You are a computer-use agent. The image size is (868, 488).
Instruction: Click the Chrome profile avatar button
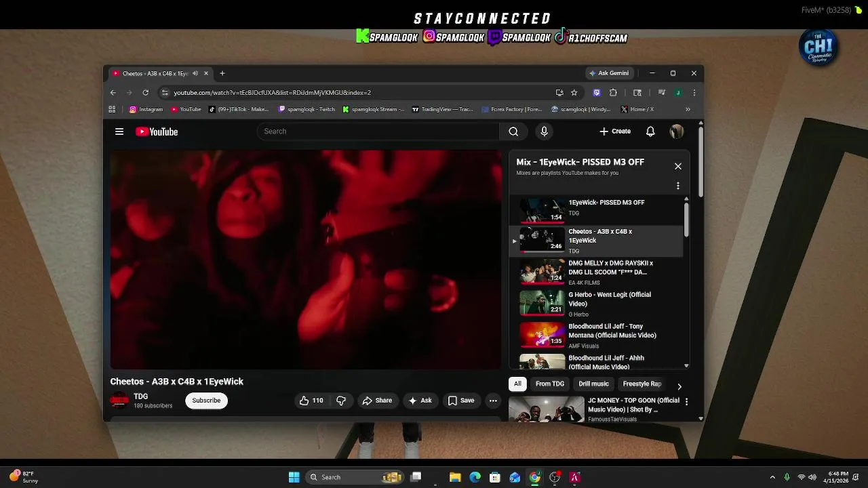(677, 92)
